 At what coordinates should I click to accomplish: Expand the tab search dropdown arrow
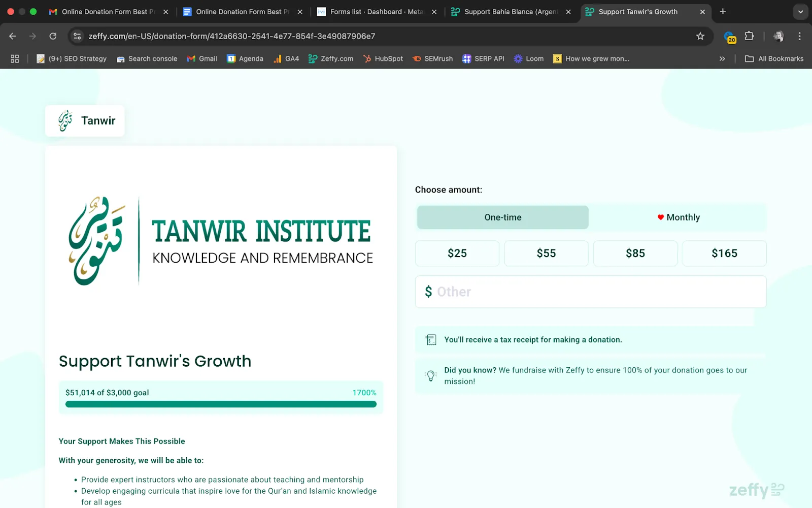pyautogui.click(x=800, y=12)
